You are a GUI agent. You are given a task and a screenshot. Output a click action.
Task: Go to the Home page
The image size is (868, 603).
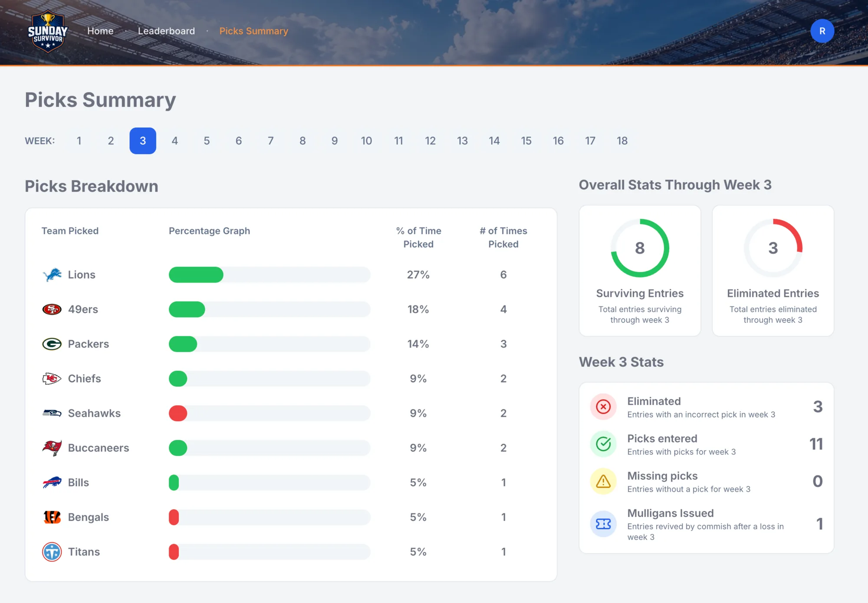click(x=100, y=31)
